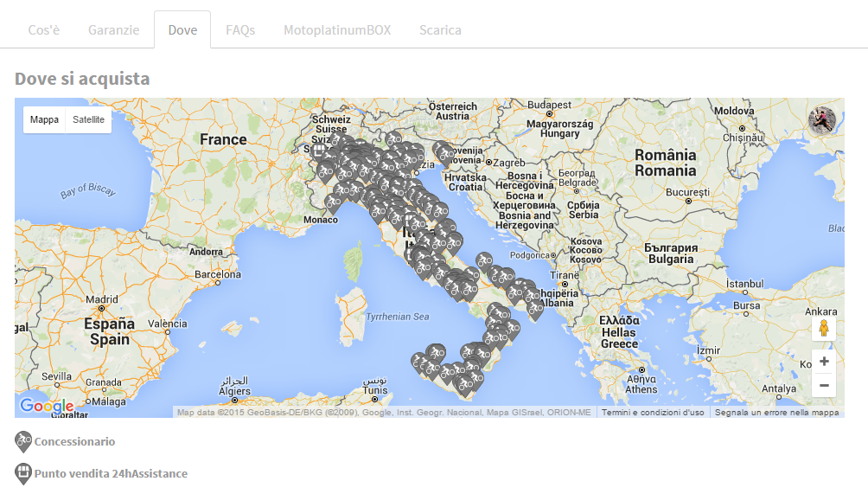Click the Concessionario legend icon

coord(23,441)
